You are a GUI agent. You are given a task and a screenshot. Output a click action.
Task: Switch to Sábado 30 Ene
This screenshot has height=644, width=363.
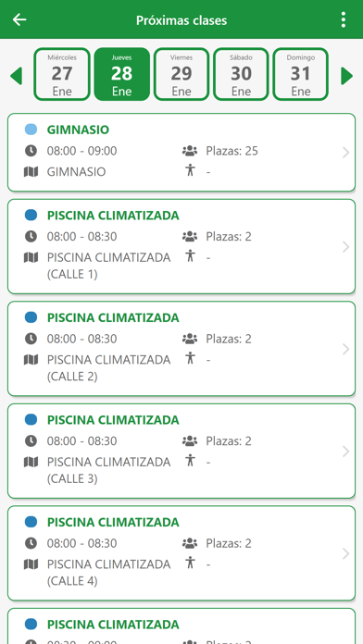pyautogui.click(x=241, y=74)
